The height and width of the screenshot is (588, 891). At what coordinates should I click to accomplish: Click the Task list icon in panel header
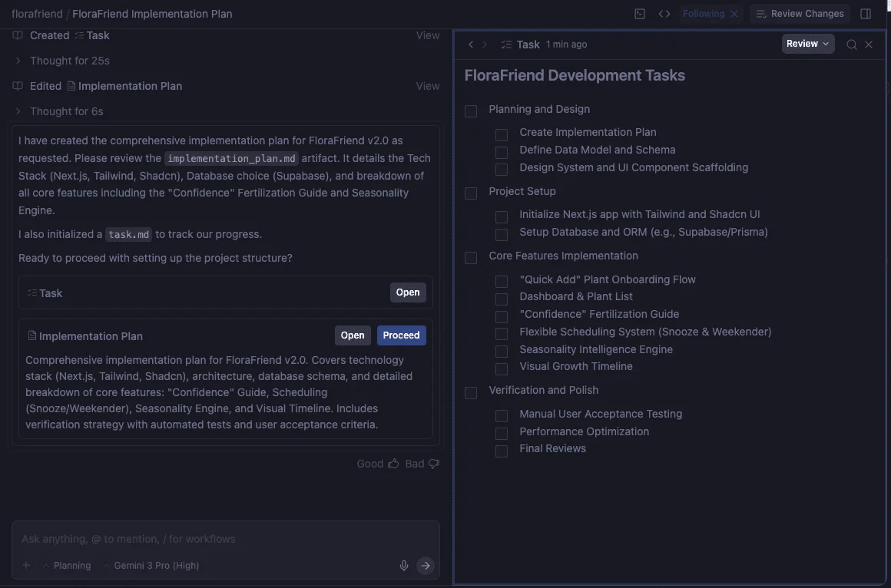click(506, 44)
